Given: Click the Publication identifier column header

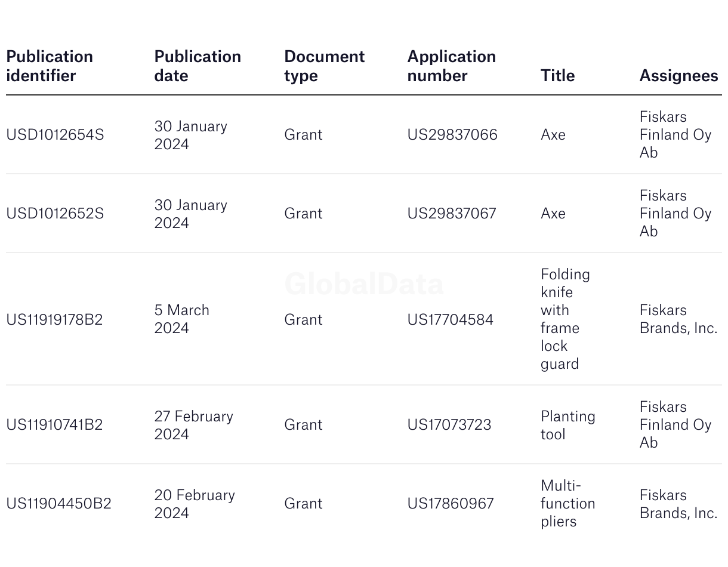Looking at the screenshot, I should [x=50, y=66].
